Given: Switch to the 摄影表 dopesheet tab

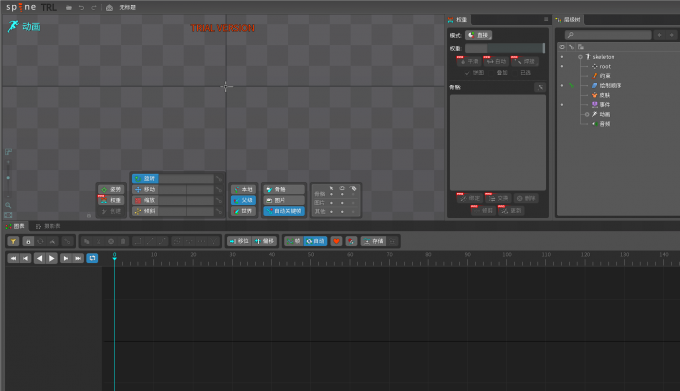Looking at the screenshot, I should pos(48,226).
